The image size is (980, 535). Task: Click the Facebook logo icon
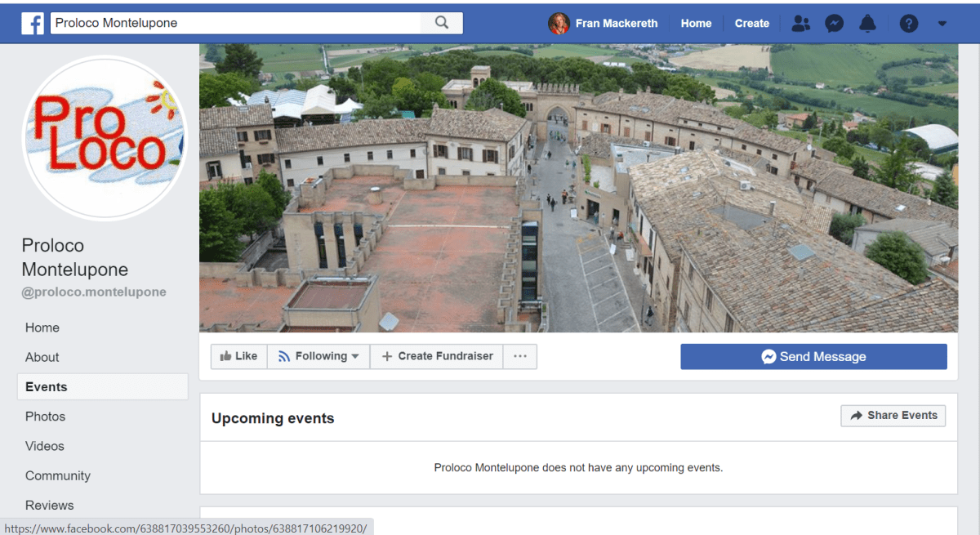pyautogui.click(x=33, y=24)
